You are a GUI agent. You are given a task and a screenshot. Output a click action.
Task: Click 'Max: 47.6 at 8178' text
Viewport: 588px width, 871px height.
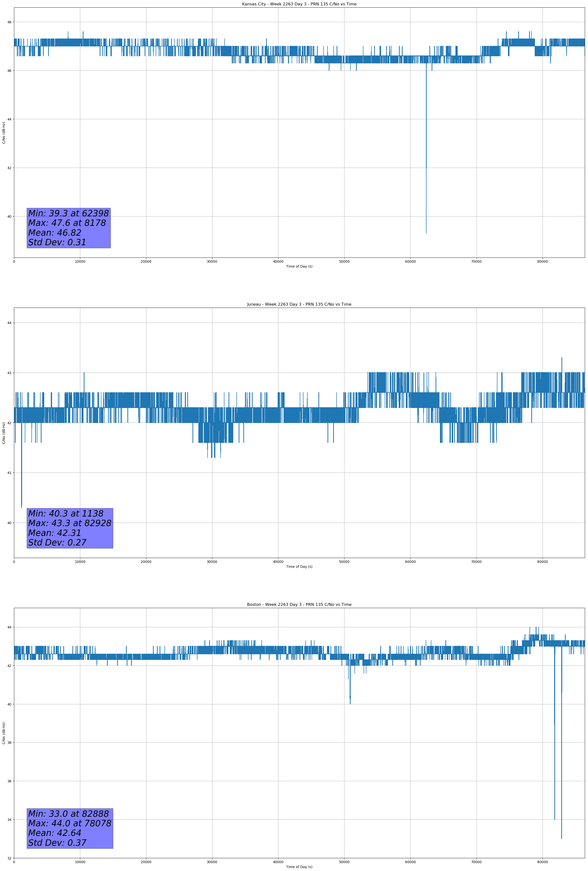click(67, 223)
